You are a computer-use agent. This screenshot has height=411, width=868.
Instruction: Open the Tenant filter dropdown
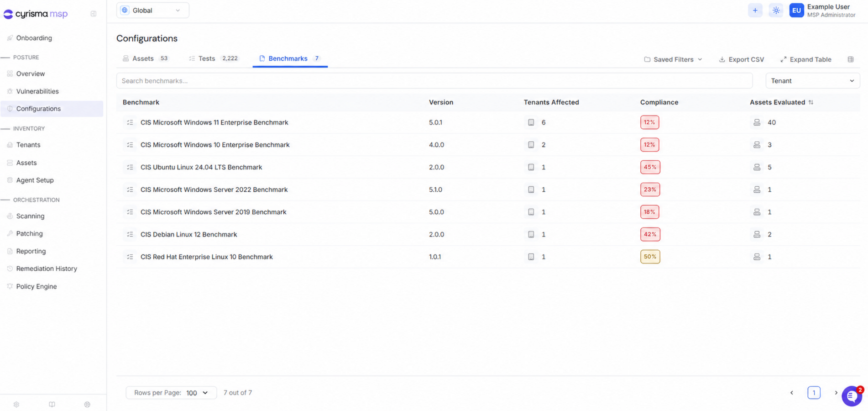coord(812,81)
